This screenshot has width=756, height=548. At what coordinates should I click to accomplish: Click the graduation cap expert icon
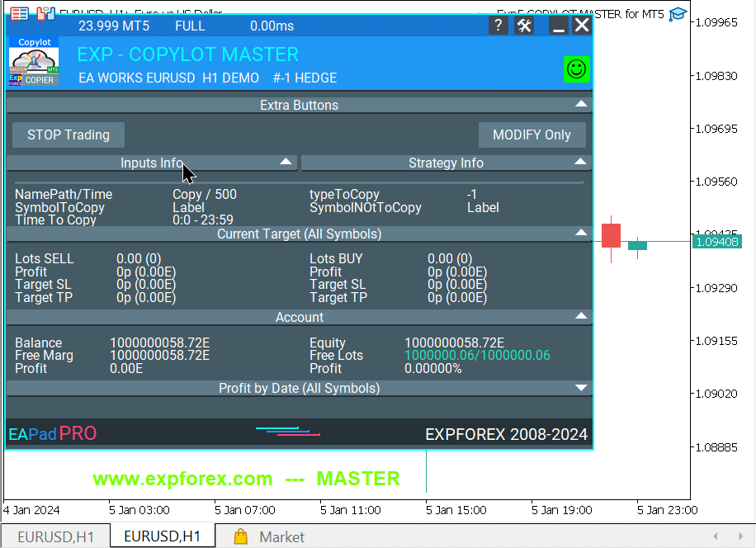pos(678,14)
